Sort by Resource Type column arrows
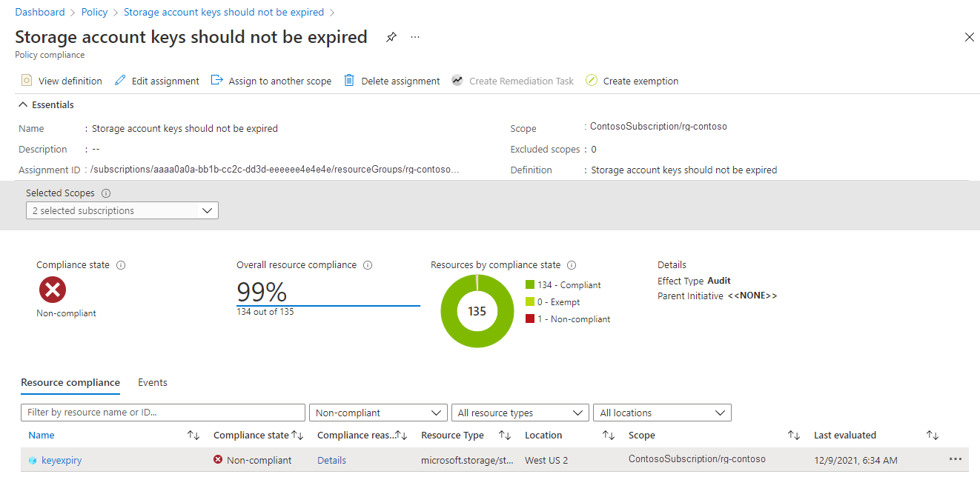Viewport: 980px width, 497px height. click(x=505, y=436)
